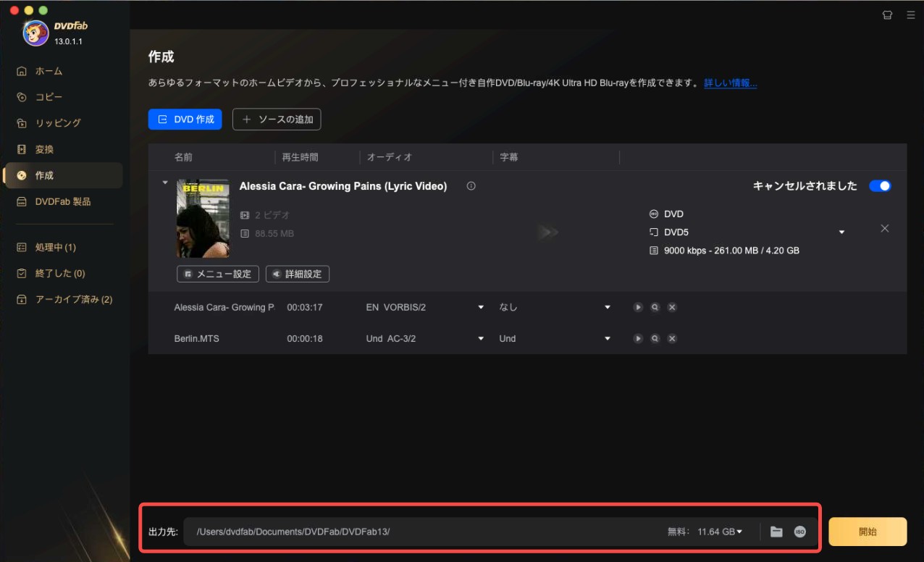
Task: Click the 2 ビデオ count text
Action: [272, 215]
